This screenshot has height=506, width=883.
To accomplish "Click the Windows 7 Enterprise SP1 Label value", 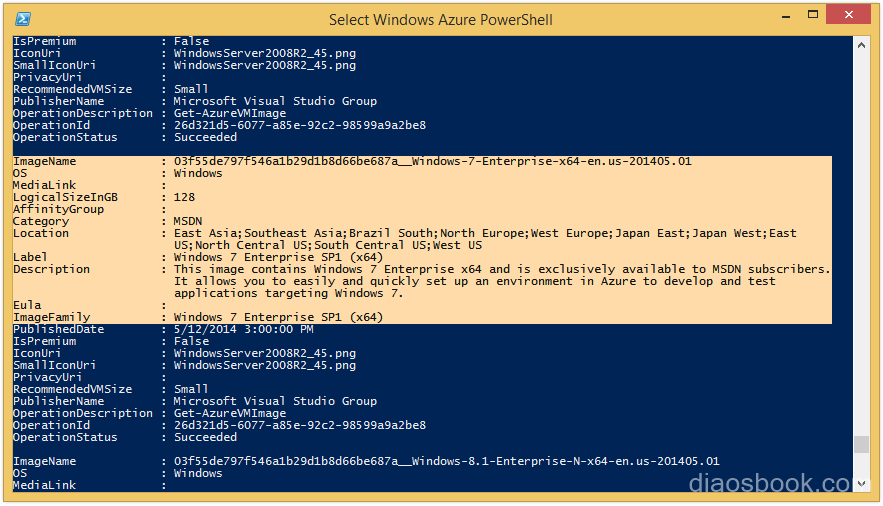I will [x=278, y=257].
